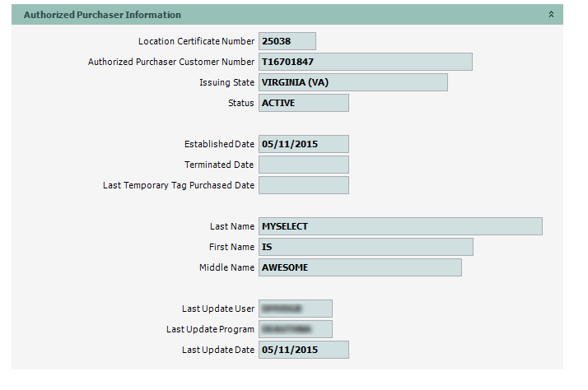Click the Last Update Program field

[x=295, y=329]
